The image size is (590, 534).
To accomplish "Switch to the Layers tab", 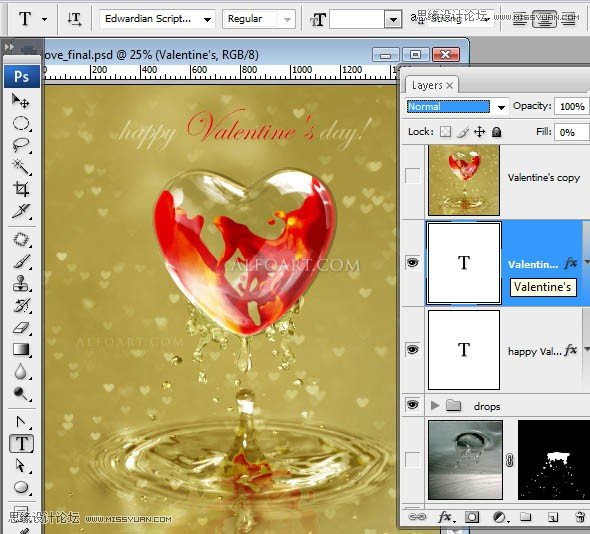I will pyautogui.click(x=427, y=85).
